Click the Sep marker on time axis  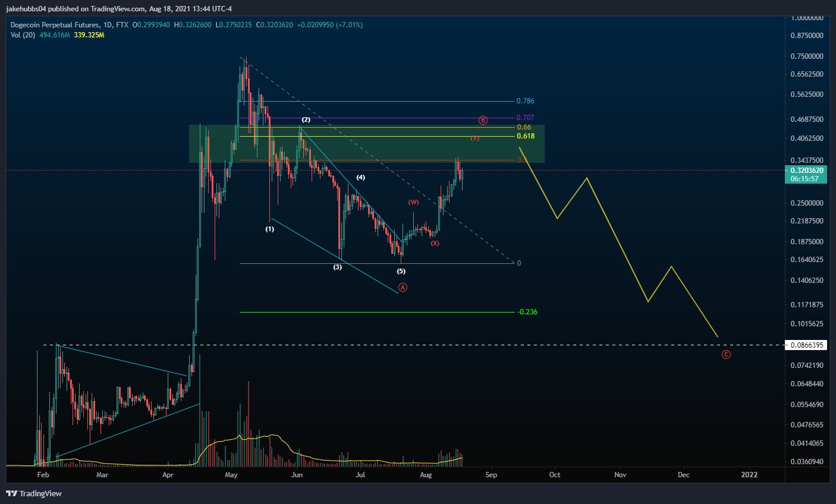point(491,474)
